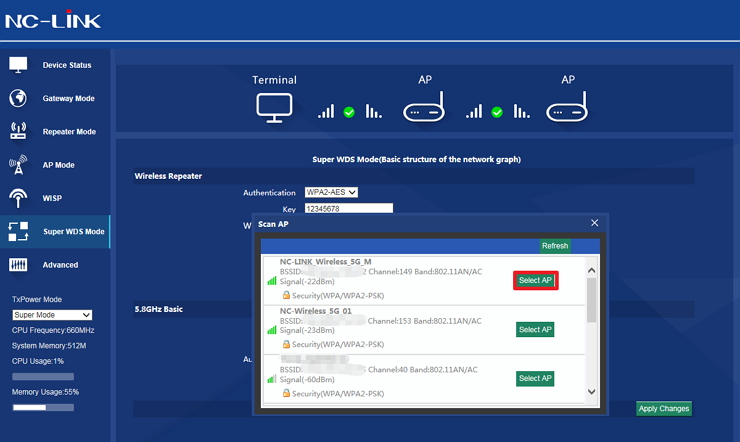Viewport: 740px width, 442px height.
Task: Click the Gateway Mode globe icon
Action: coord(18,98)
